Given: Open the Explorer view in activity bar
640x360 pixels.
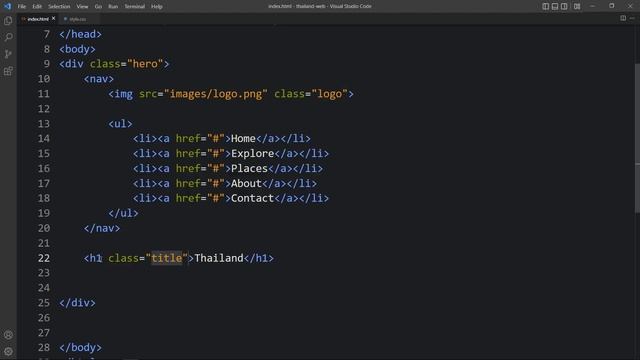Looking at the screenshot, I should pyautogui.click(x=8, y=21).
